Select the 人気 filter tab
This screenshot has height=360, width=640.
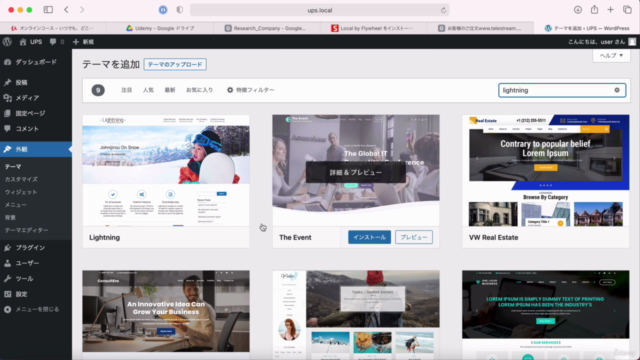pyautogui.click(x=148, y=90)
